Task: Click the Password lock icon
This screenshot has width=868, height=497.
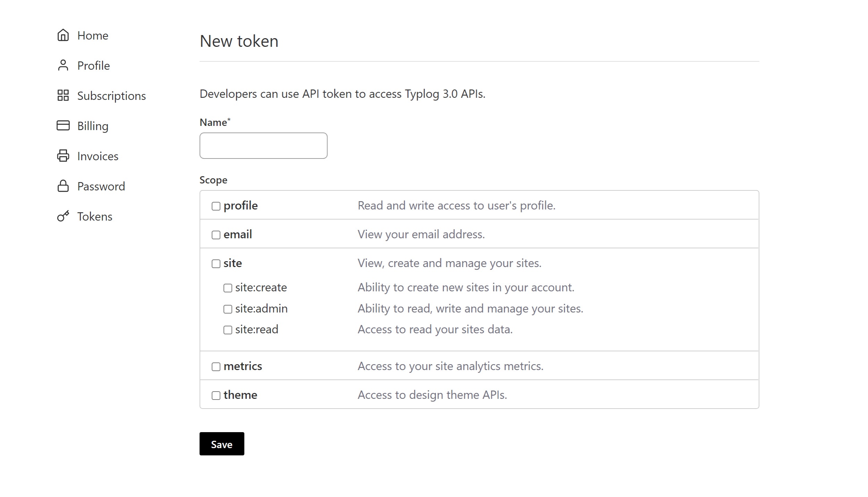Action: tap(62, 186)
